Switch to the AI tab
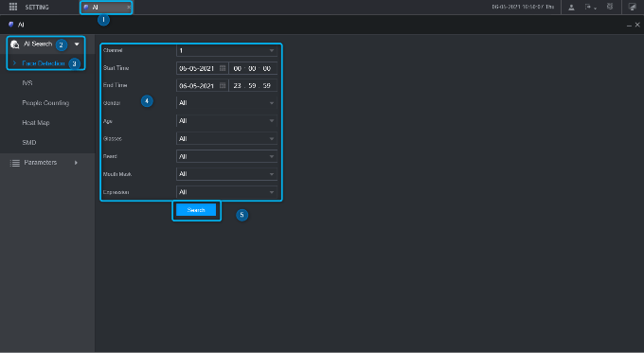644x353 pixels. [106, 7]
